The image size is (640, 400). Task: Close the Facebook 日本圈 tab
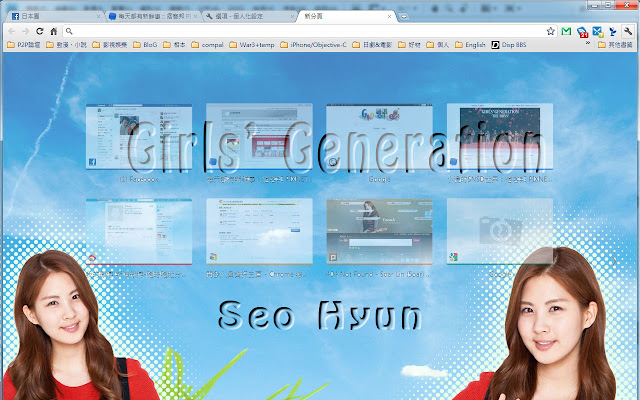(x=98, y=16)
